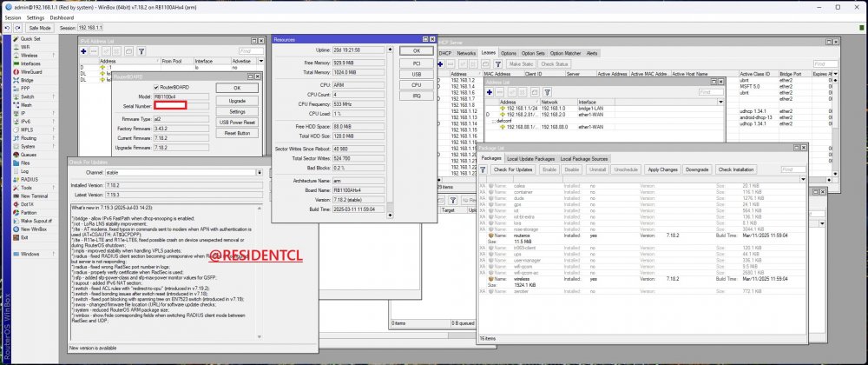Click the Session address field 192.168.1.1

(x=89, y=27)
